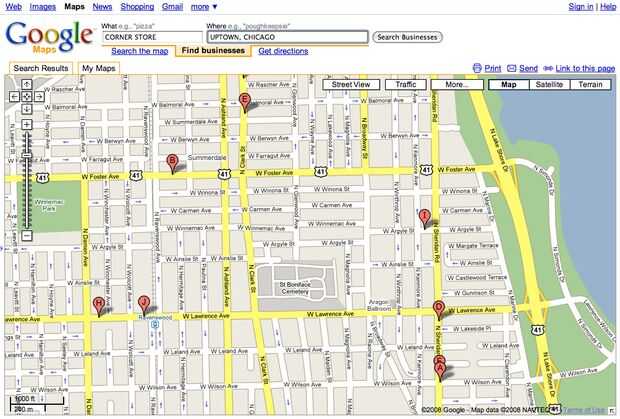Screen dimensions: 620x419
Task: Switch to Terrain view
Action: pyautogui.click(x=590, y=85)
